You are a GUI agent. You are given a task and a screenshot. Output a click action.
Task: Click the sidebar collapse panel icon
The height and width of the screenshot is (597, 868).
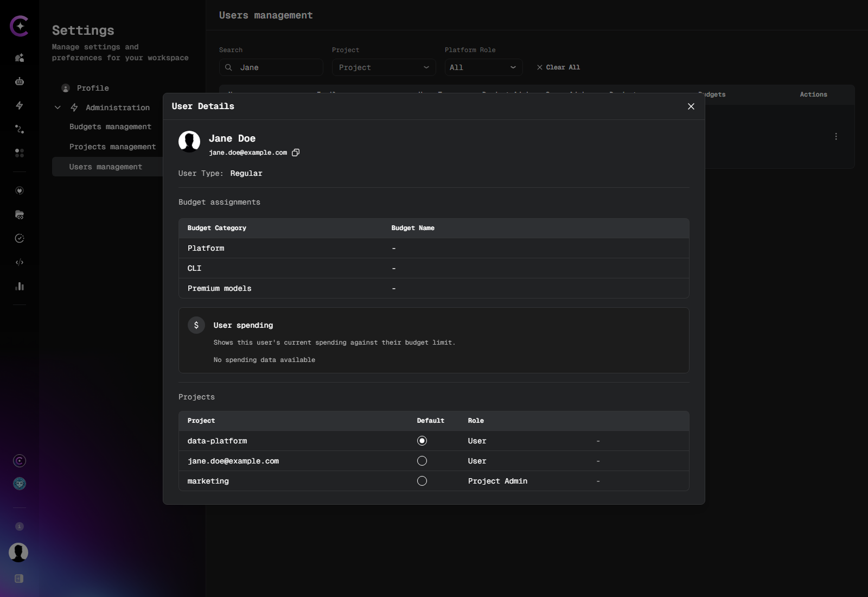19,579
